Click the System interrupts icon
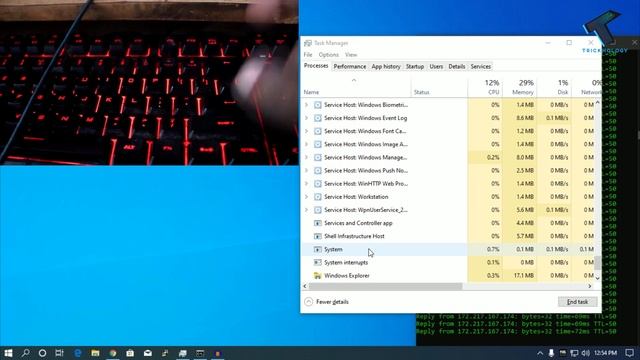 [318, 262]
